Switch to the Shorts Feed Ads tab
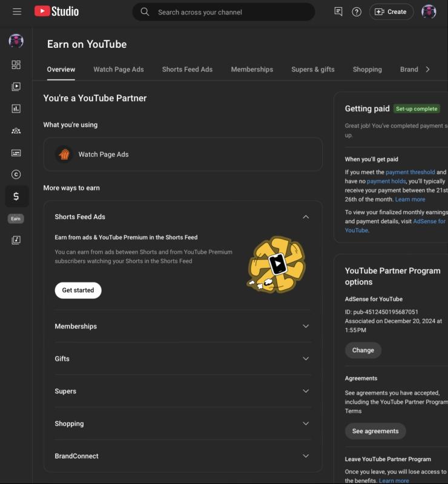This screenshot has width=448, height=484. click(x=187, y=70)
